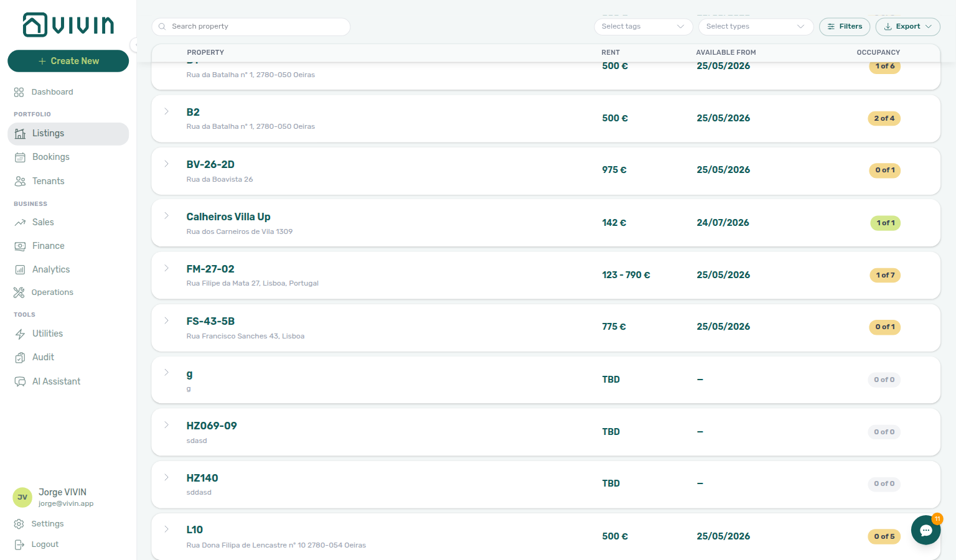Screen dimensions: 956x560
Task: Expand the B2 property row
Action: (x=167, y=111)
